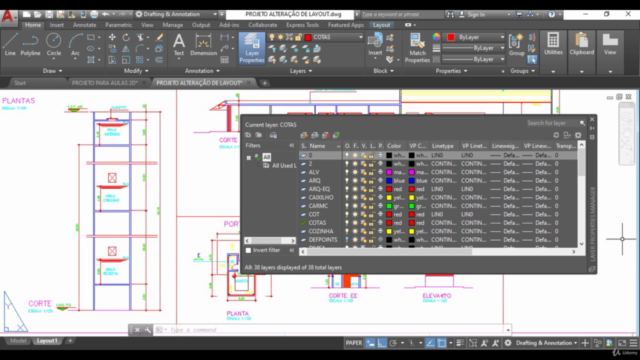Image resolution: width=640 pixels, height=360 pixels.
Task: Open the Annotate ribbon tab
Action: (84, 25)
